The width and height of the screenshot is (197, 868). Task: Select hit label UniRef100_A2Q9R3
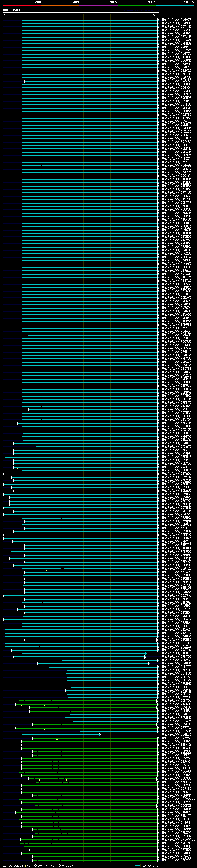point(177,860)
